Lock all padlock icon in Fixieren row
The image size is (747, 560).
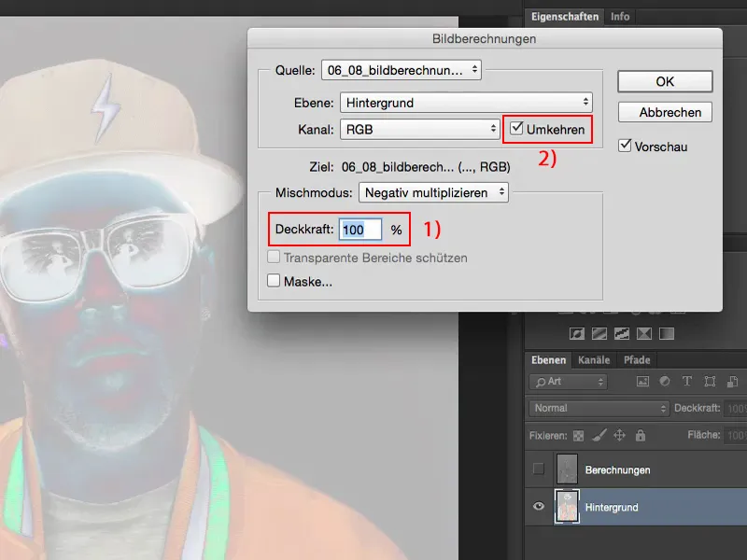[x=641, y=435]
